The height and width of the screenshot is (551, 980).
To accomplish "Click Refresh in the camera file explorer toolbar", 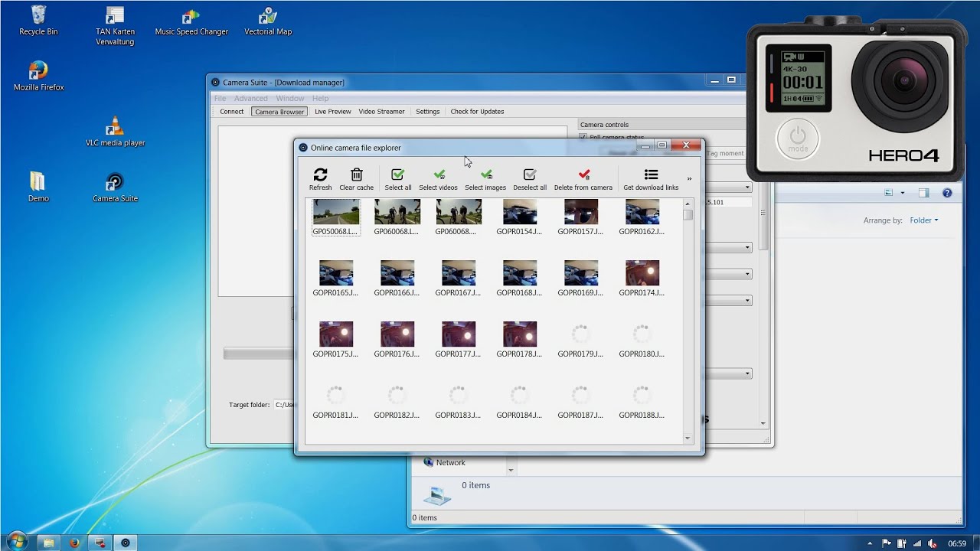I will [320, 179].
